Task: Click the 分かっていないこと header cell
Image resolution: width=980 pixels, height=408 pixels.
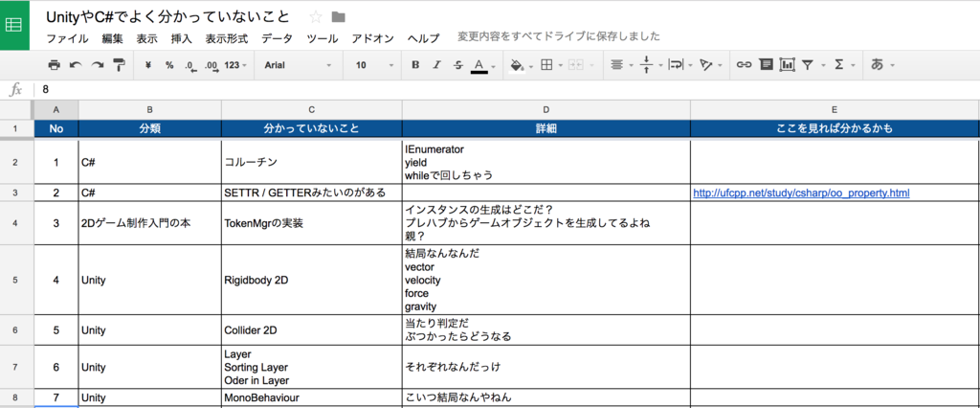Action: (312, 129)
